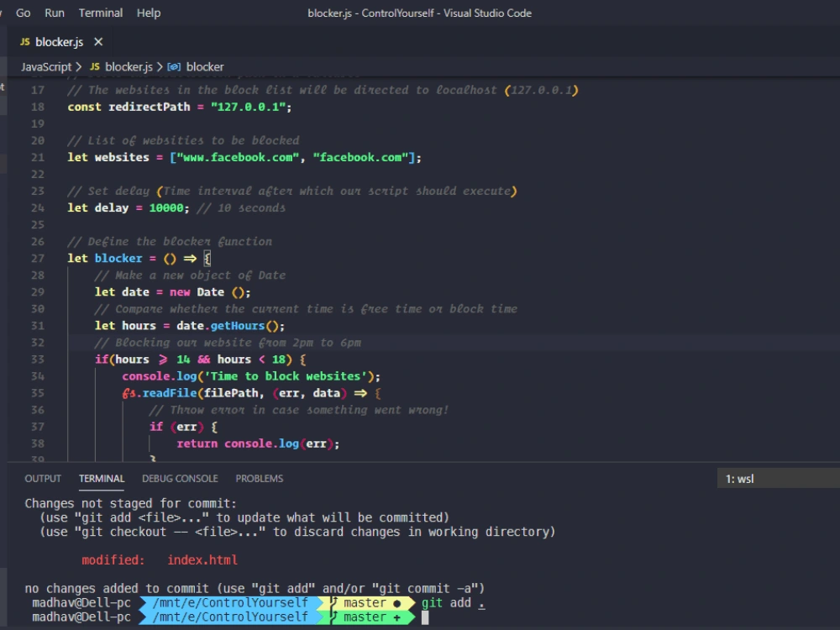Click the delay value 10000
840x630 pixels.
point(166,207)
